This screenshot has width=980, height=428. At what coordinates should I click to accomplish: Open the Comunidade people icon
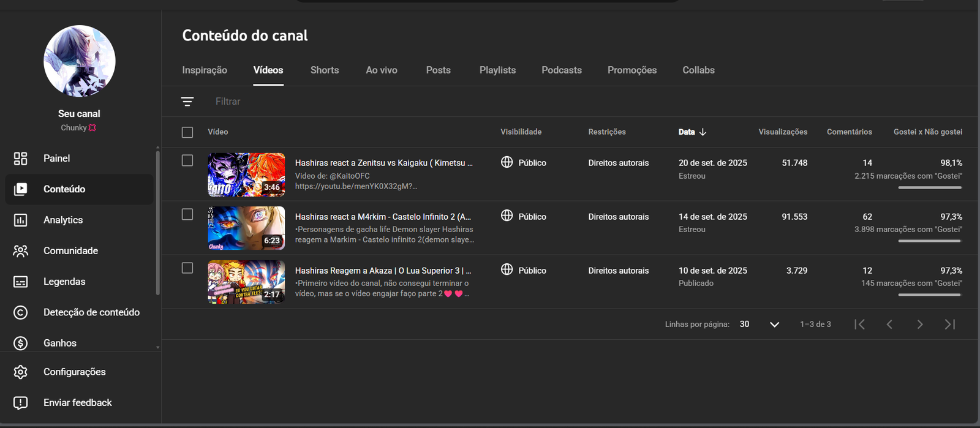[x=21, y=251]
